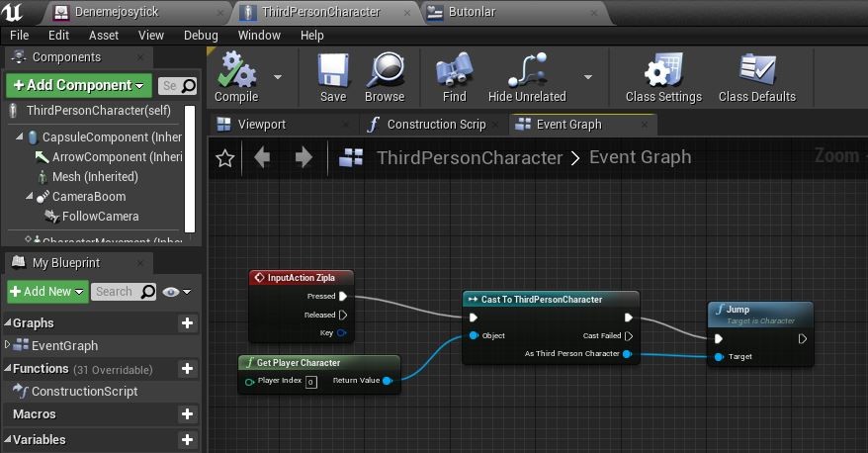Click the ThirdPersonCharacter breadcrumb link
The image size is (868, 453).
tap(470, 158)
